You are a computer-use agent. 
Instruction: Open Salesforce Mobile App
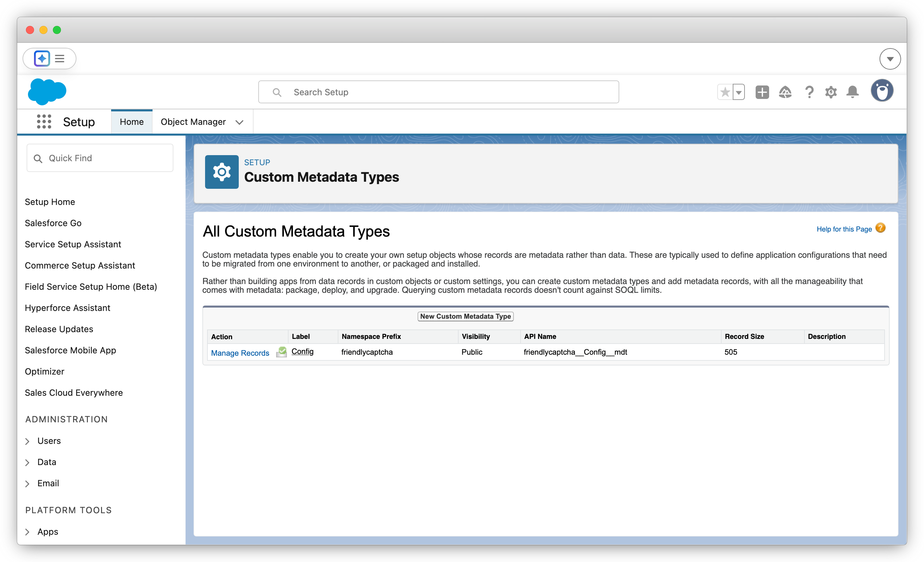[x=70, y=350]
